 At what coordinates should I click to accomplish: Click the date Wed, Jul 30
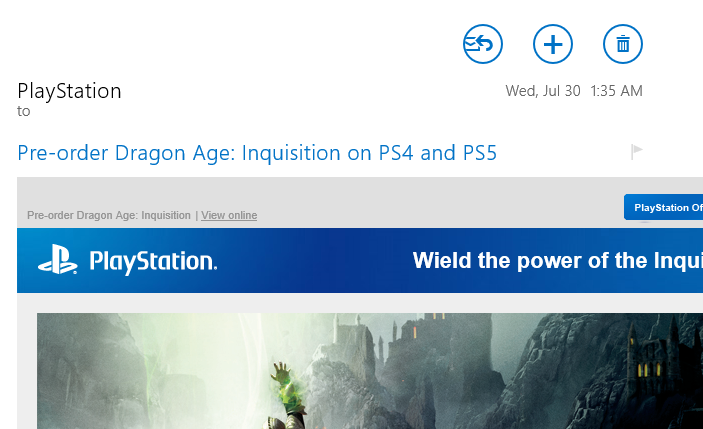click(x=543, y=91)
